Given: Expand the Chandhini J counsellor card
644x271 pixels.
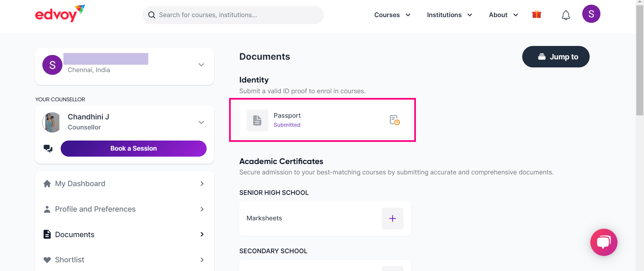Looking at the screenshot, I should (x=201, y=122).
